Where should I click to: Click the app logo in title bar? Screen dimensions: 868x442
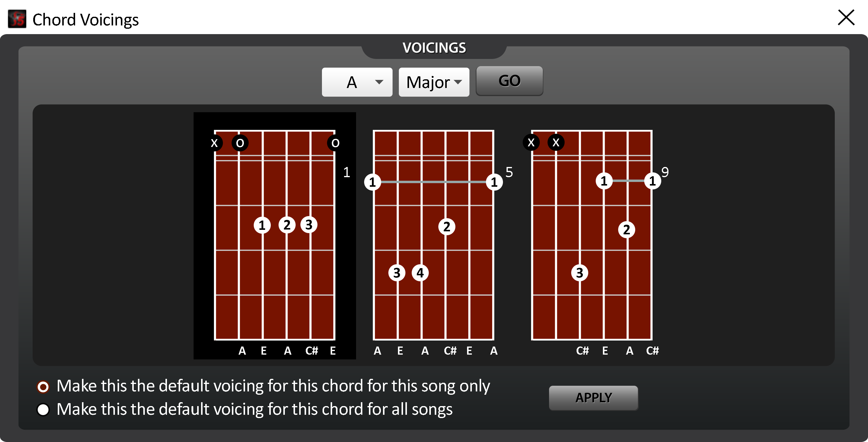[x=17, y=19]
